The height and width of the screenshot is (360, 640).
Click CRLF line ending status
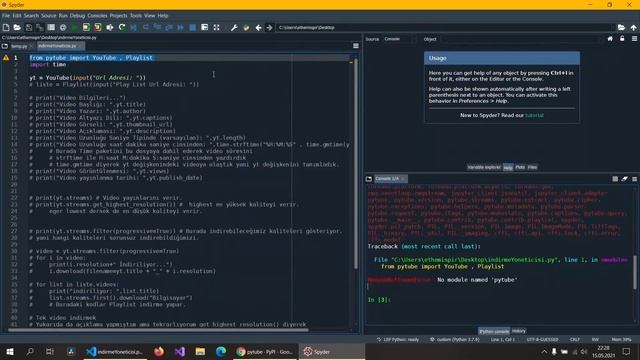point(575,340)
